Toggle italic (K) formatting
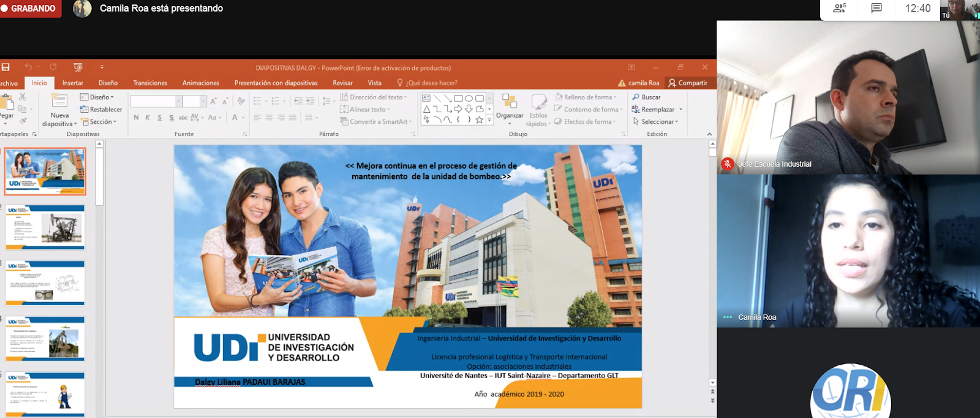The height and width of the screenshot is (418, 980). click(x=148, y=118)
